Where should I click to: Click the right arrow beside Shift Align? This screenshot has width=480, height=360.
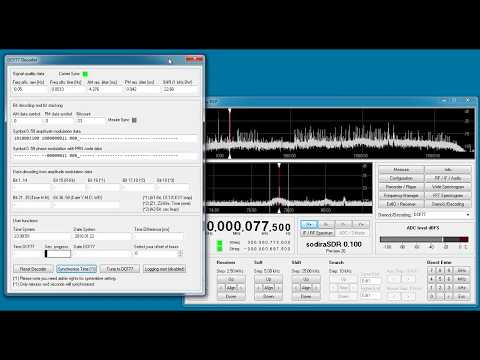tap(317, 287)
